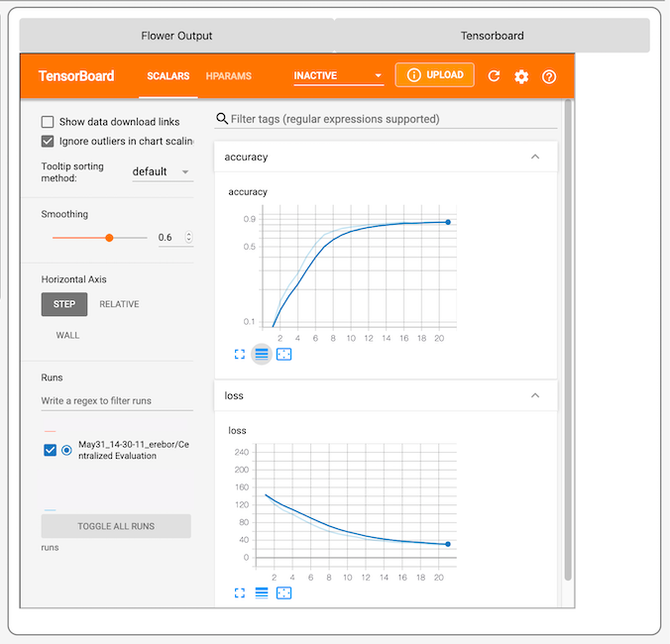Click the final data point on loss curve
670x644 pixels.
(x=448, y=544)
